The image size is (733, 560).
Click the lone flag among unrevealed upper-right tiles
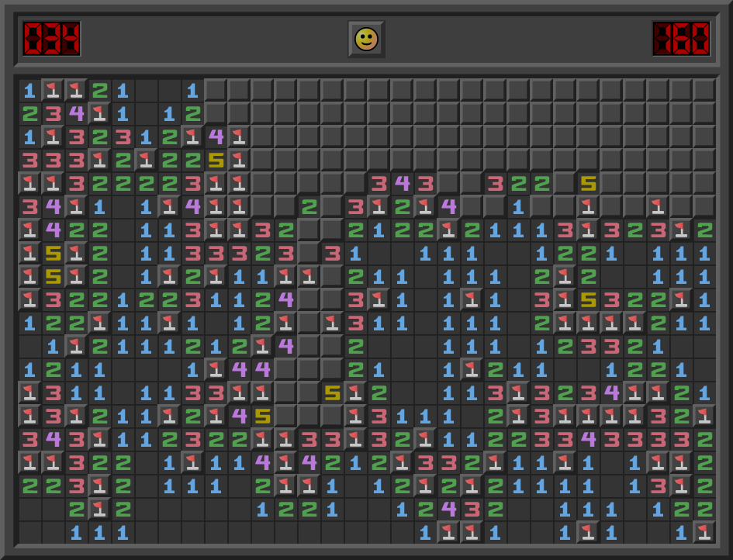click(658, 206)
